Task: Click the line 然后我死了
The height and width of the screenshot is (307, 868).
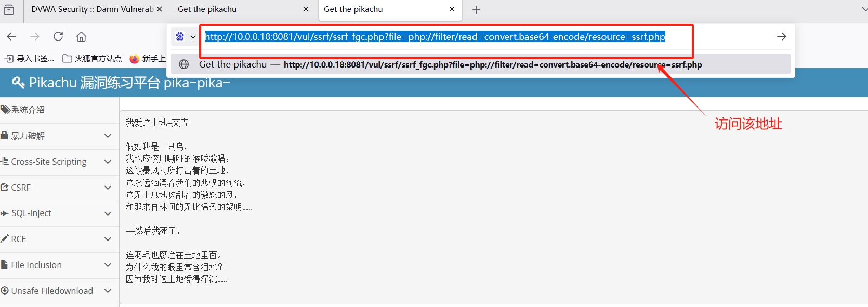Action: tap(153, 231)
